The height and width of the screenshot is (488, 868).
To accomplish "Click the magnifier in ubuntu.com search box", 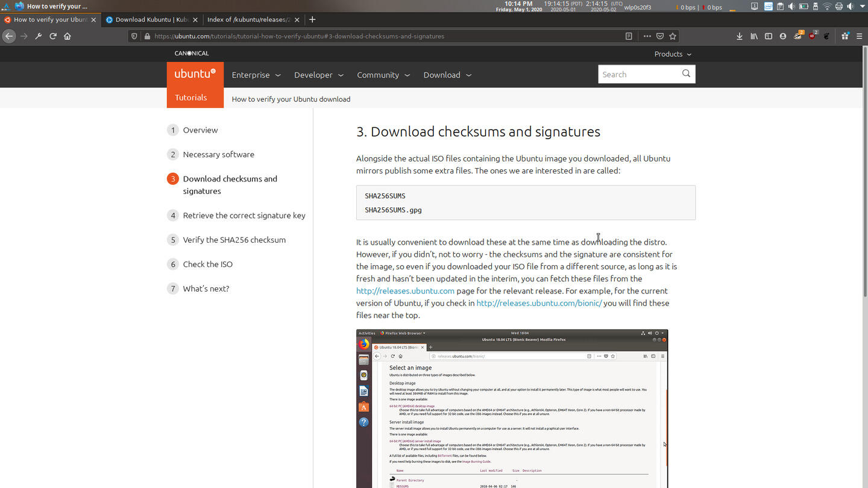I will point(686,74).
